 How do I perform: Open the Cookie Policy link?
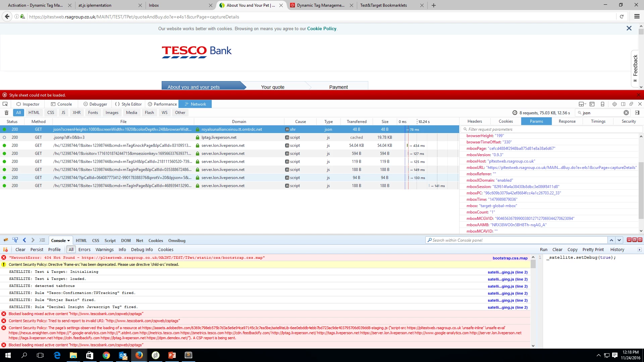pyautogui.click(x=321, y=28)
